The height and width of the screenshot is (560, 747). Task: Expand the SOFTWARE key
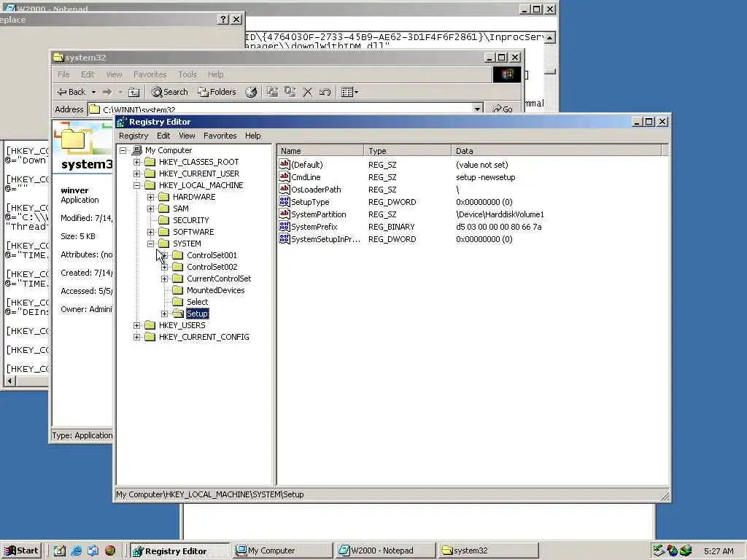click(150, 232)
